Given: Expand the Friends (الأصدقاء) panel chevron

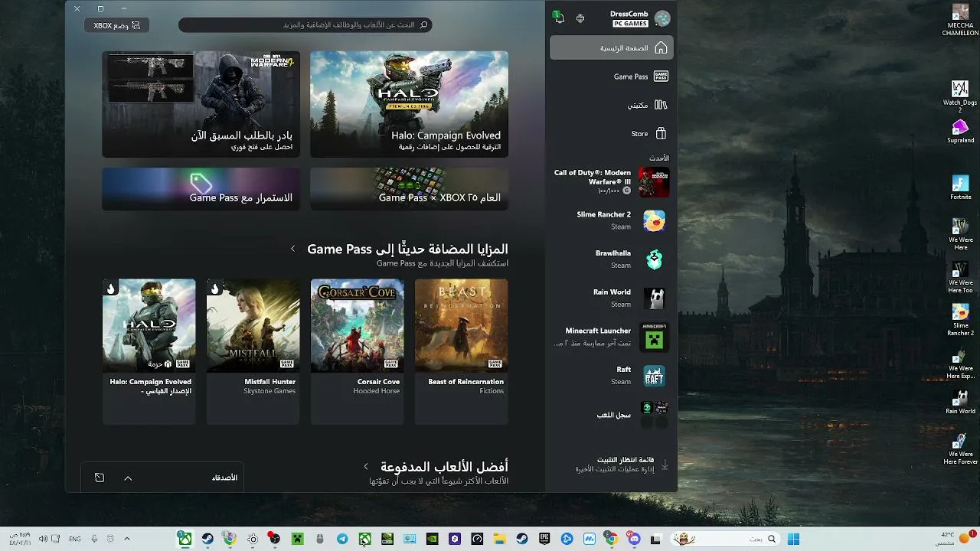Looking at the screenshot, I should point(128,478).
